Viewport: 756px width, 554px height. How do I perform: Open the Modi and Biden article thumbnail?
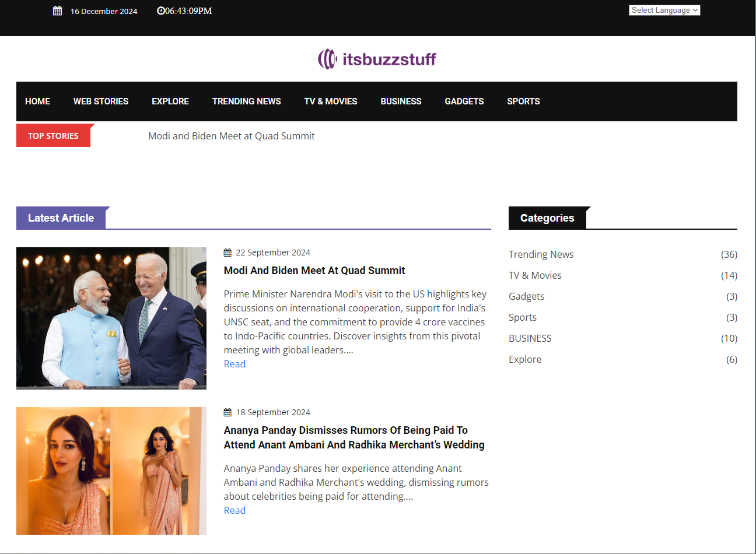tap(111, 318)
